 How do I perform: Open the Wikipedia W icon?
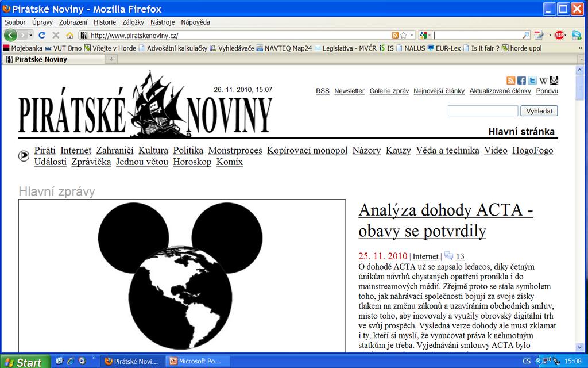(x=543, y=80)
